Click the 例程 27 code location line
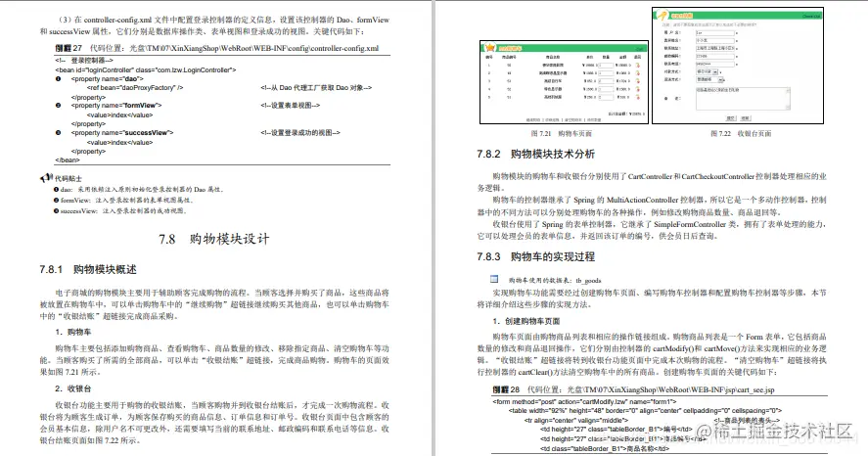The image size is (868, 456). (217, 48)
